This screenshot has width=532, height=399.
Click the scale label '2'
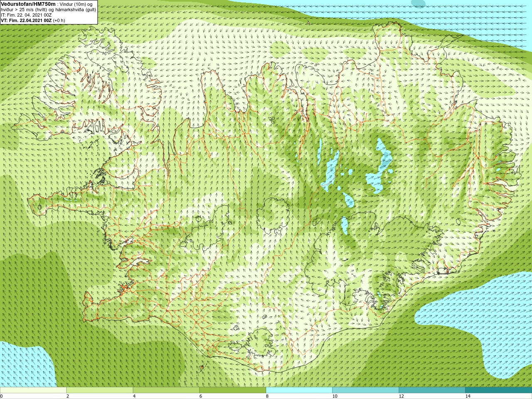(x=68, y=396)
